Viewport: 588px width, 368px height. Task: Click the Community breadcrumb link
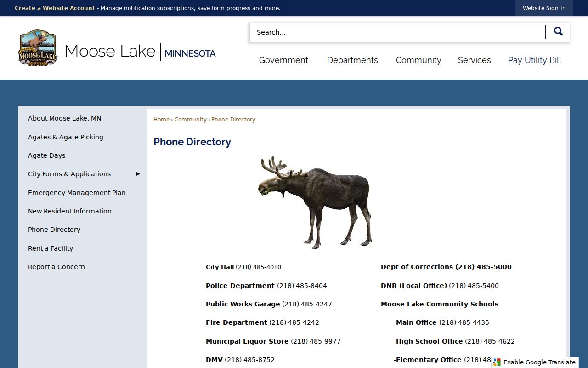[x=191, y=120]
